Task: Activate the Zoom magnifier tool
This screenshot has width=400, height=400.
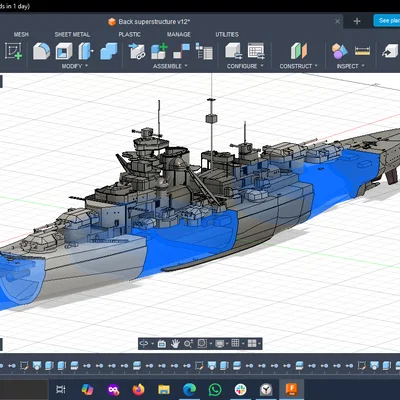Action: click(x=188, y=343)
